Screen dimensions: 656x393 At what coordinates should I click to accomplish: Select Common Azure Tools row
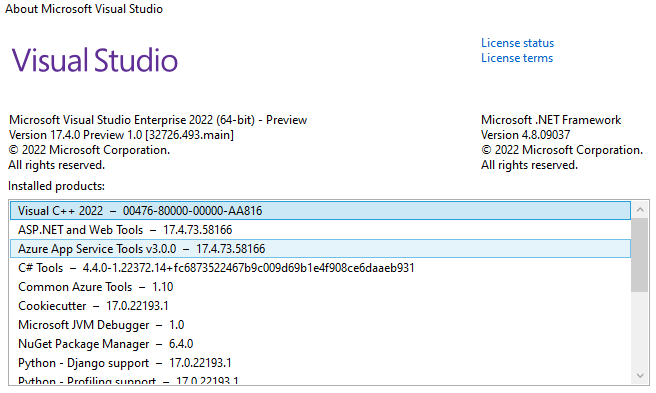[x=320, y=287]
